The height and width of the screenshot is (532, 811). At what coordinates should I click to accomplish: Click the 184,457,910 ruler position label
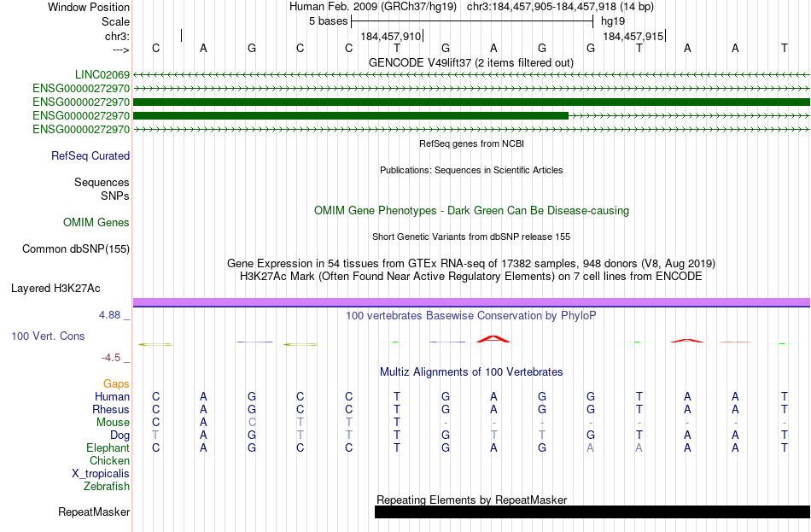[x=390, y=37]
